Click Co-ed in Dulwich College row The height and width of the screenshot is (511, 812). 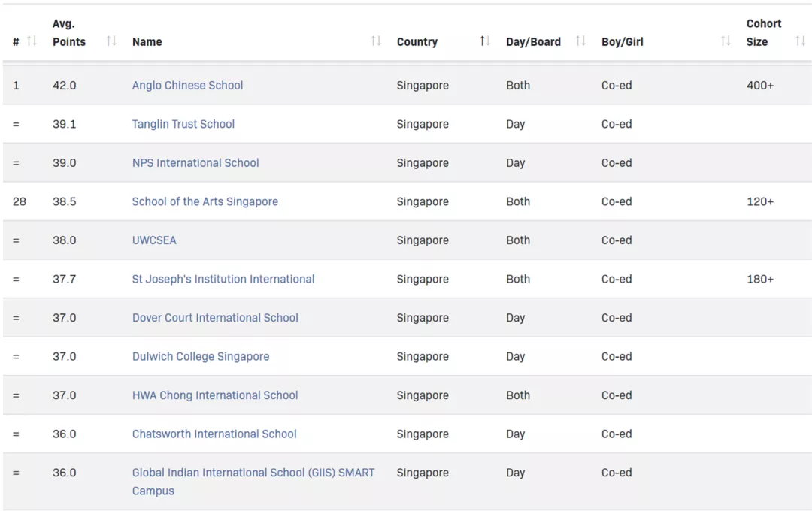point(617,357)
